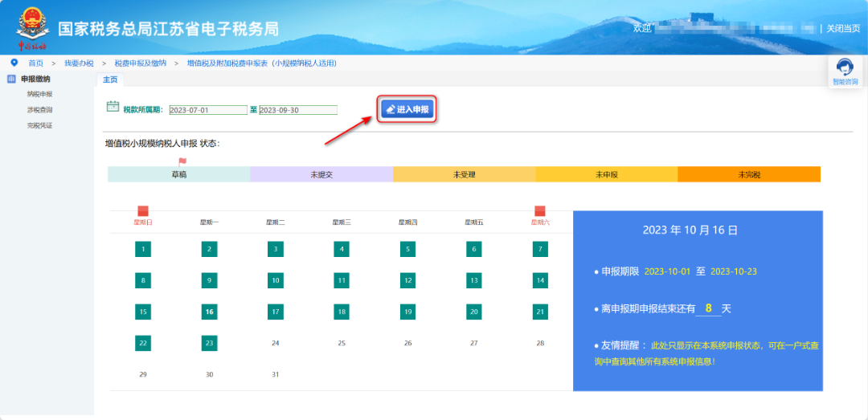
Task: Click the 星期六 column header
Action: point(540,222)
